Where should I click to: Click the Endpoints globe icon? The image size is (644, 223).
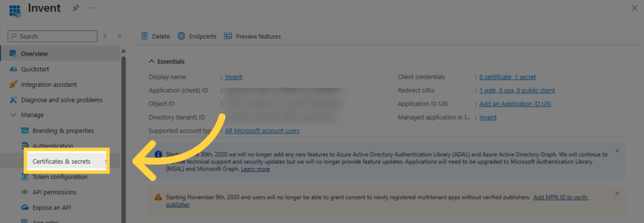click(x=181, y=36)
